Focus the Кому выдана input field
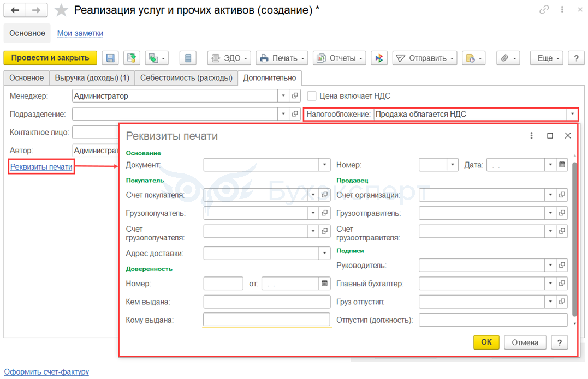Screen dimensions: 588x379 point(266,320)
